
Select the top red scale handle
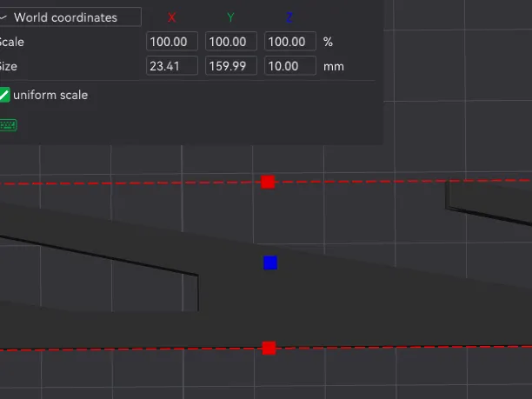[x=268, y=183]
